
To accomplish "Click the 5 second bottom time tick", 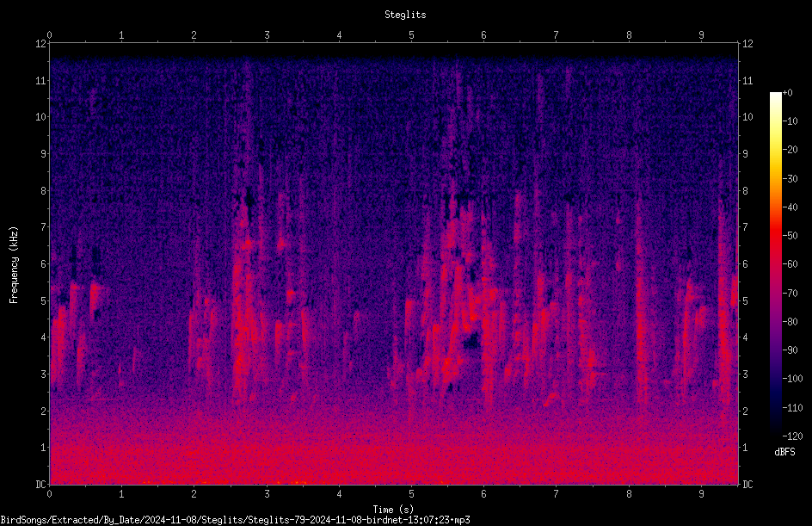I will 411,494.
